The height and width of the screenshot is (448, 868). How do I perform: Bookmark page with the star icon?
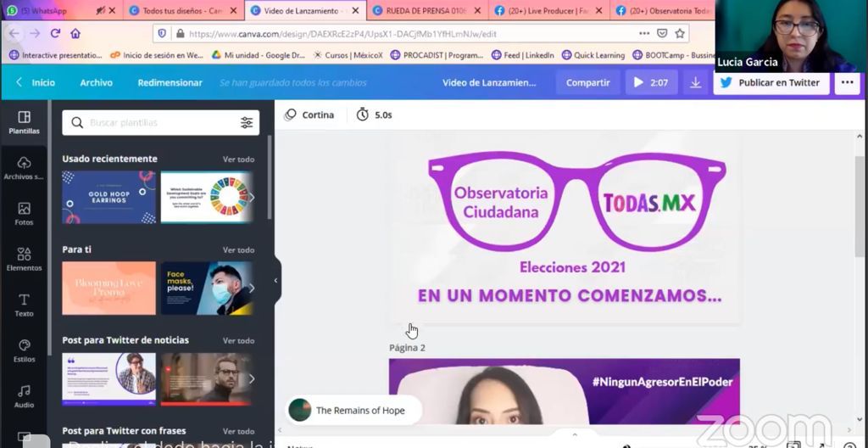tap(680, 33)
